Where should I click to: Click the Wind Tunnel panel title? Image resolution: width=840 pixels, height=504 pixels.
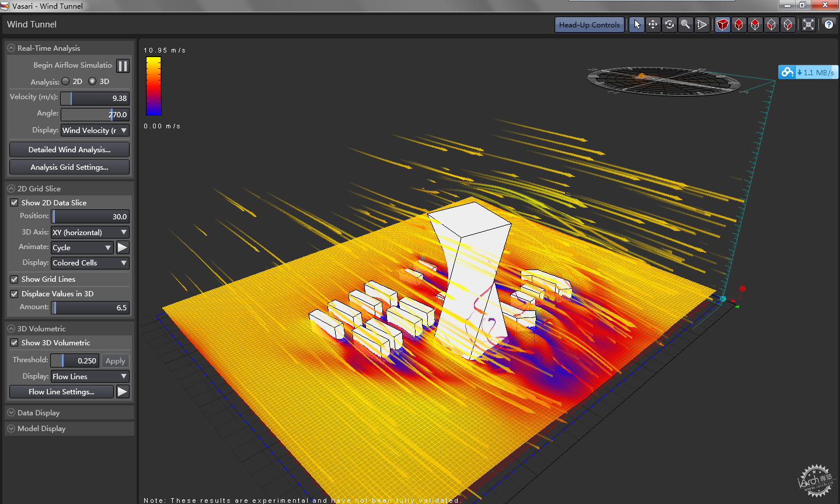click(32, 24)
